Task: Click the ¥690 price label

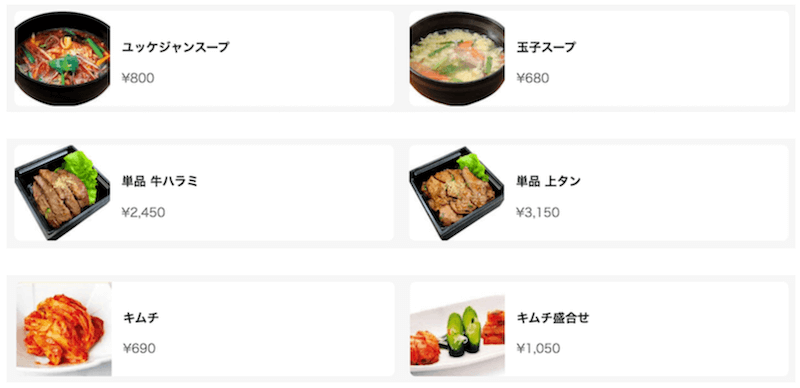Action: pos(140,349)
